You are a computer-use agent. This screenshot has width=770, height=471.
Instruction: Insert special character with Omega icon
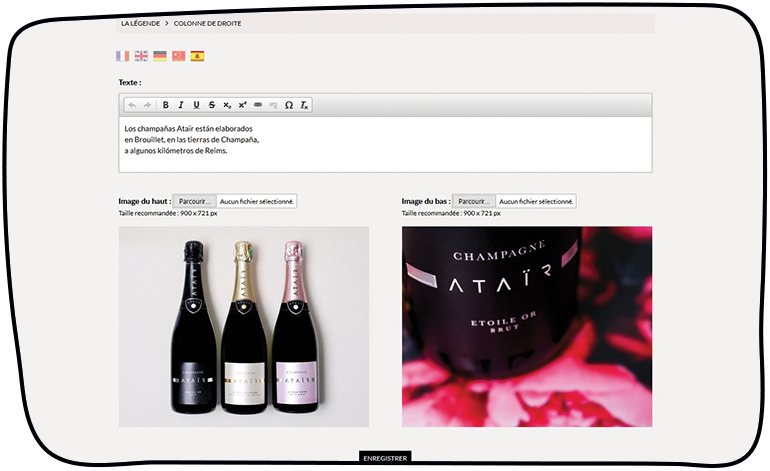pos(289,105)
